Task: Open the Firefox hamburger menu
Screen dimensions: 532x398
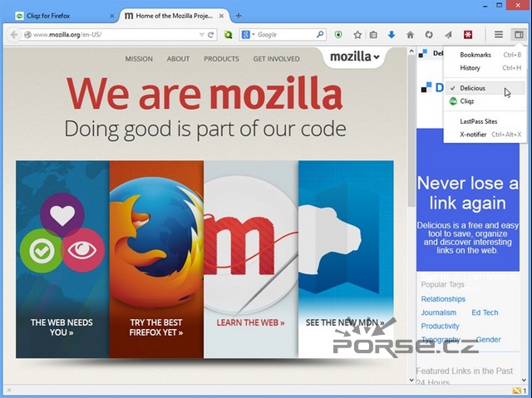Action: tap(499, 35)
